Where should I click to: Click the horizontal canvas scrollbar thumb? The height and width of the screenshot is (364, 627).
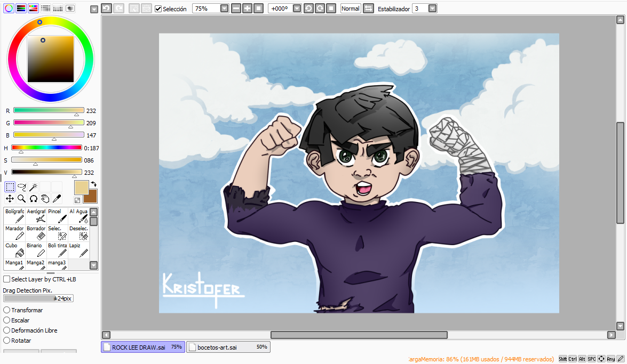[x=359, y=335]
